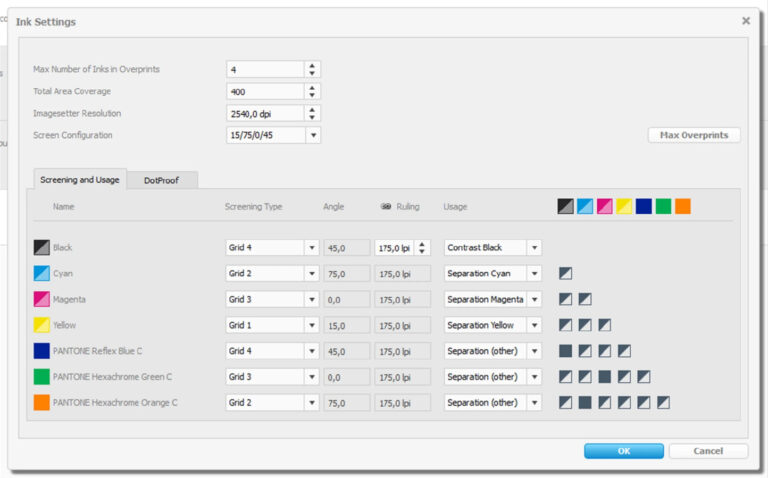Toggle the solid overprint cell in Reflex Blue row
Image resolution: width=768 pixels, height=478 pixels.
tap(566, 351)
